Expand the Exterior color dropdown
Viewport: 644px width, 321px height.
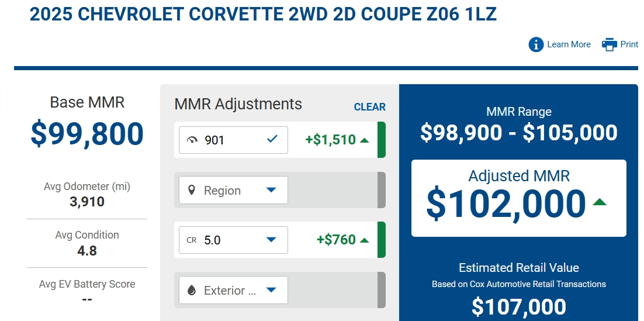click(x=271, y=290)
